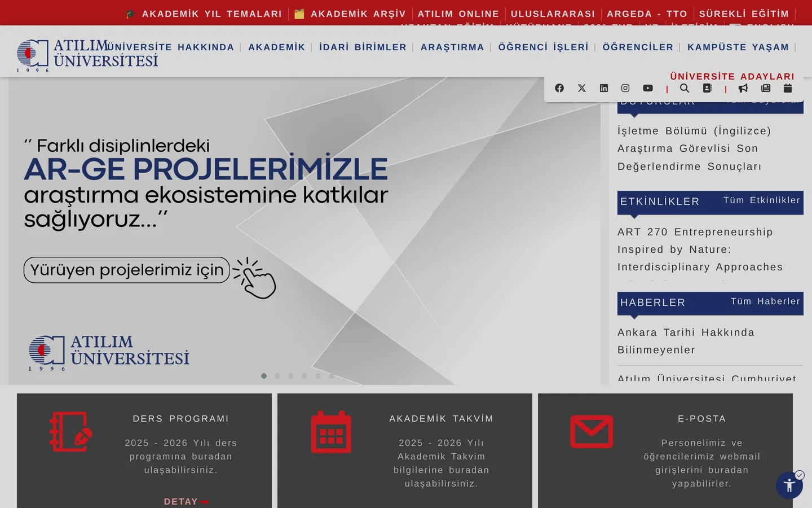Click the AR-GE PROJELERİMİZLE banner image

(304, 231)
